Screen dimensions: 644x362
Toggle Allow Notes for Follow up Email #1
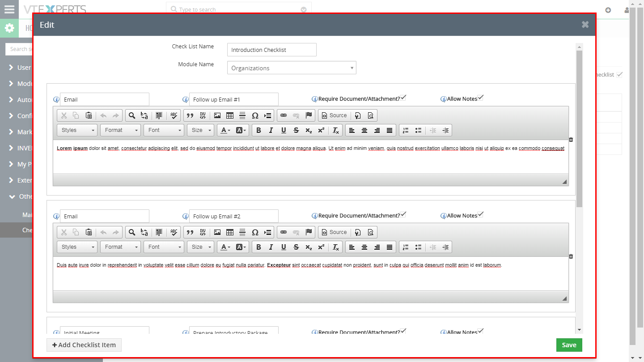pos(481,98)
